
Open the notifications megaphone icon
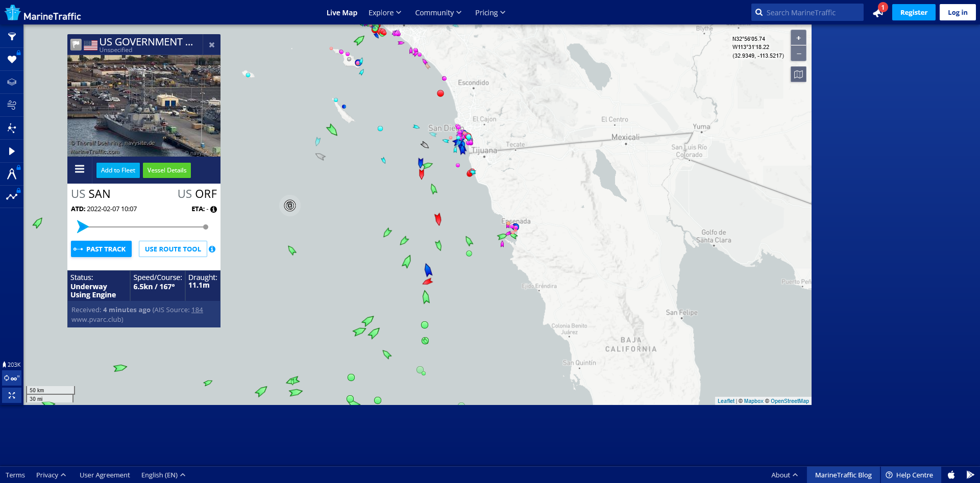[878, 13]
